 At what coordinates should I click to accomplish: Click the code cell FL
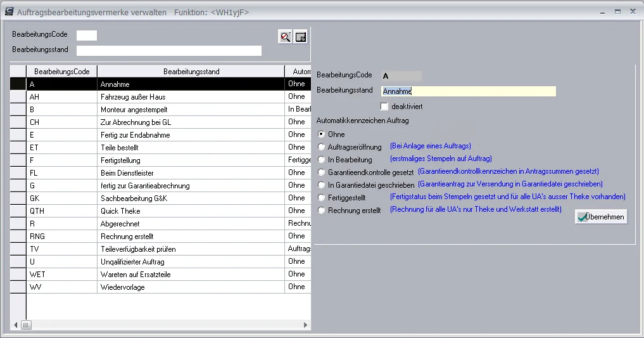click(x=61, y=173)
